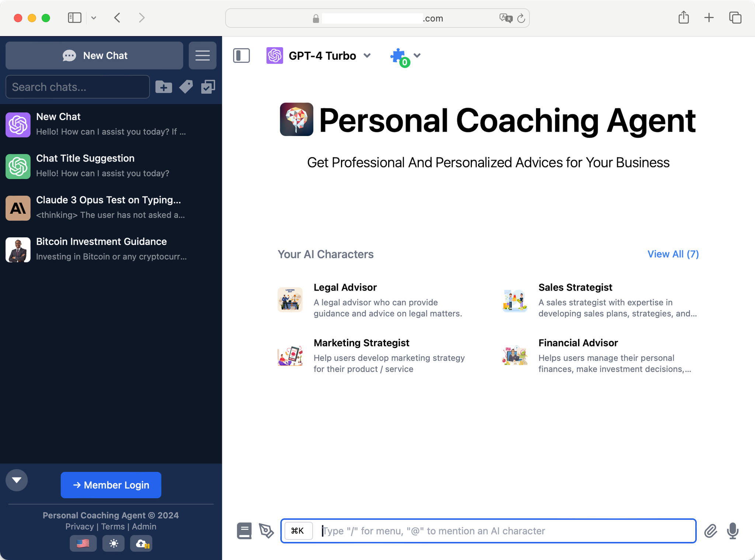Screen dimensions: 755x560
Task: Start a New Chat from the sidebar
Action: [x=94, y=56]
